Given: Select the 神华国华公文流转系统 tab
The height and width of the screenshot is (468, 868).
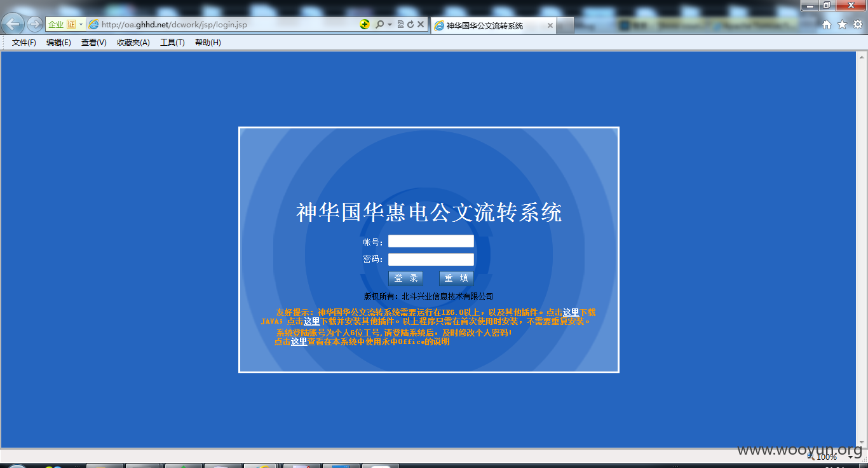Looking at the screenshot, I should click(x=493, y=25).
